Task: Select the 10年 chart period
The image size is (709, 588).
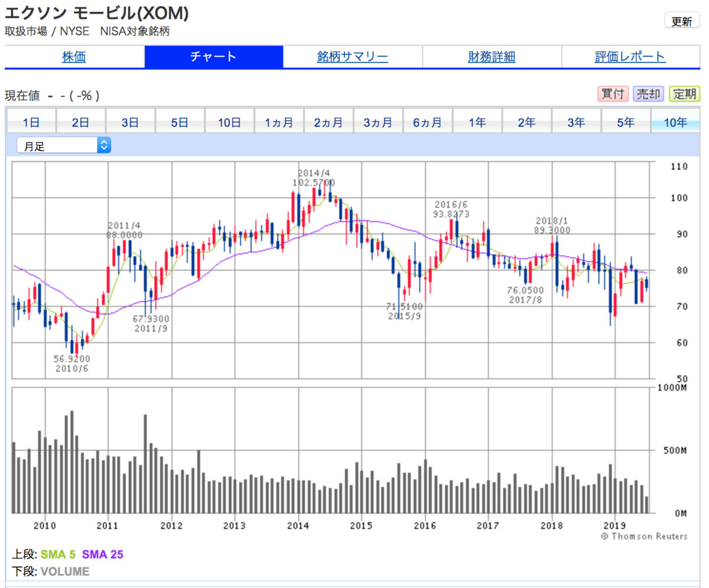Action: pos(676,122)
